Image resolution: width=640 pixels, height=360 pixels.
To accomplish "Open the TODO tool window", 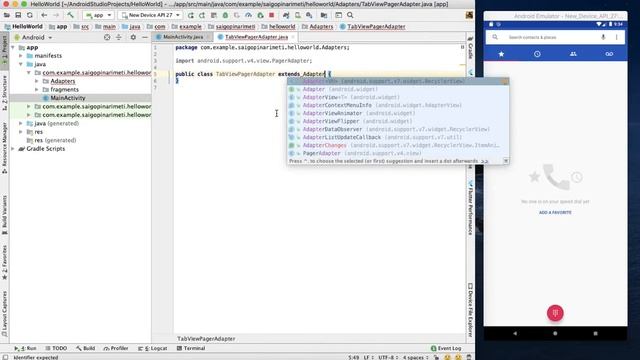I will (56, 348).
